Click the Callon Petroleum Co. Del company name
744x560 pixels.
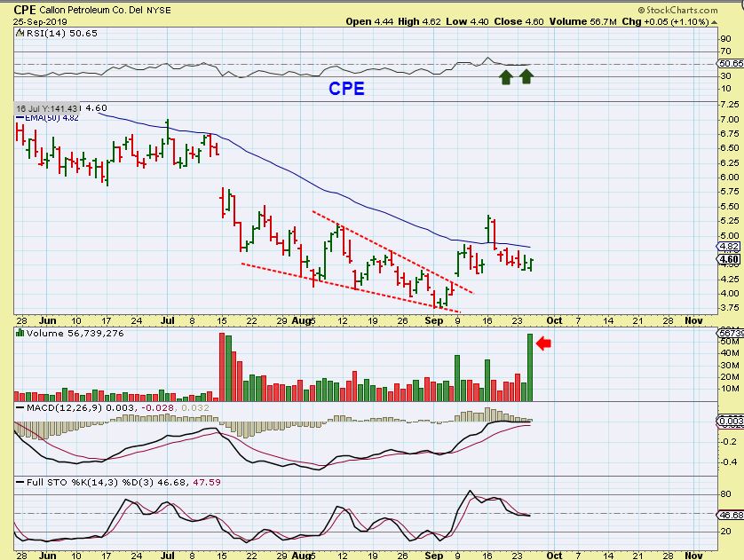[x=91, y=10]
